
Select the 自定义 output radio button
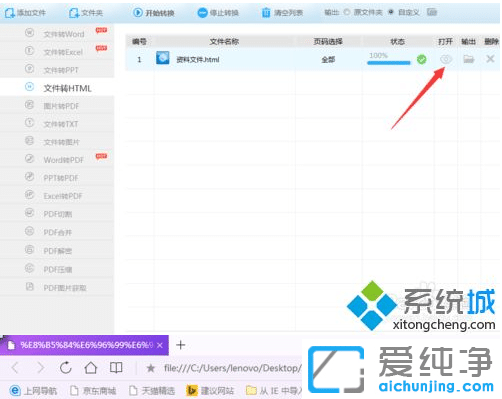click(391, 12)
